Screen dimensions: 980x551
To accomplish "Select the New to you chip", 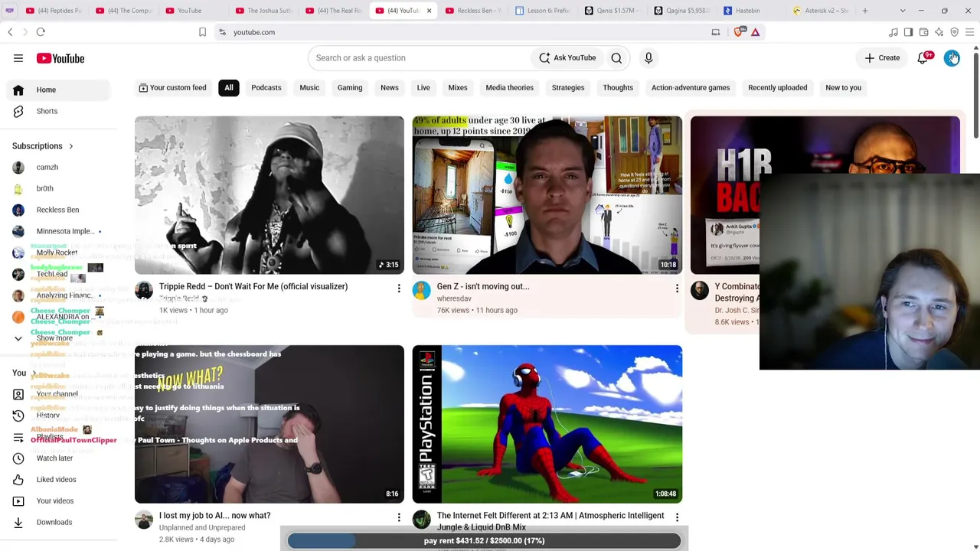I will 843,87.
